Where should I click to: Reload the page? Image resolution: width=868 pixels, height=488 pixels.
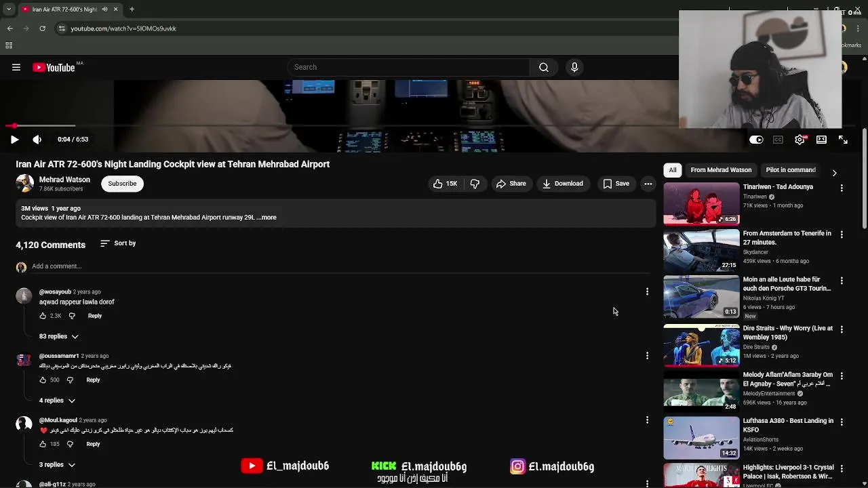click(42, 28)
